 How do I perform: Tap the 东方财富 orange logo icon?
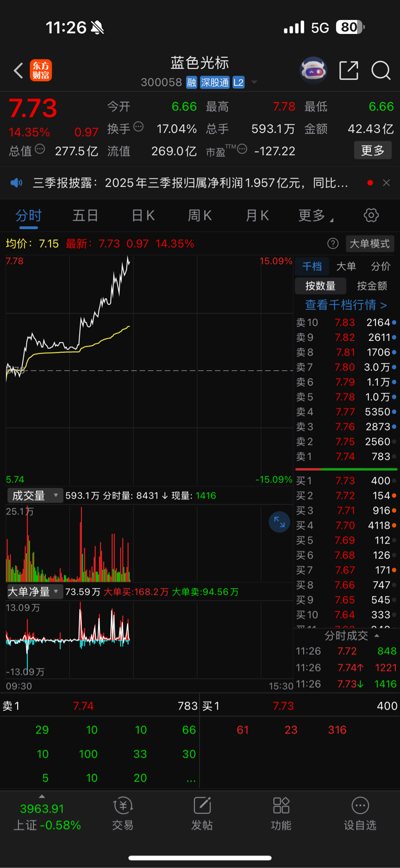(41, 70)
